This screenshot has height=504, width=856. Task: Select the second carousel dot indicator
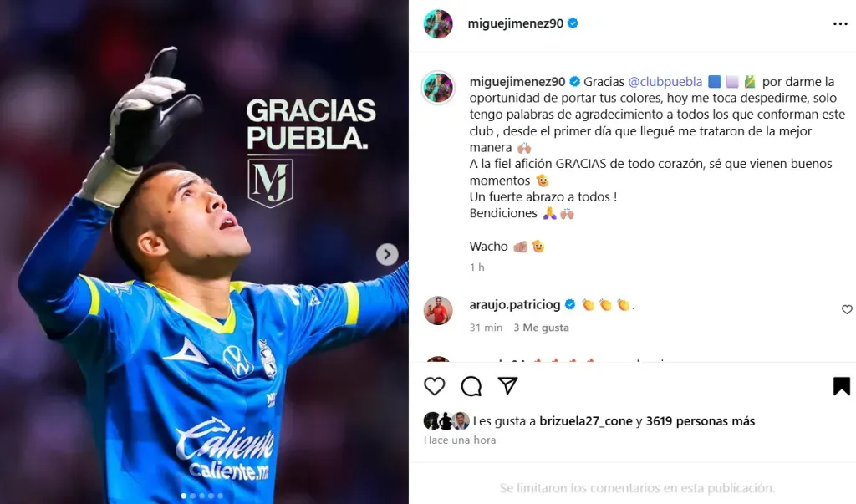193,496
